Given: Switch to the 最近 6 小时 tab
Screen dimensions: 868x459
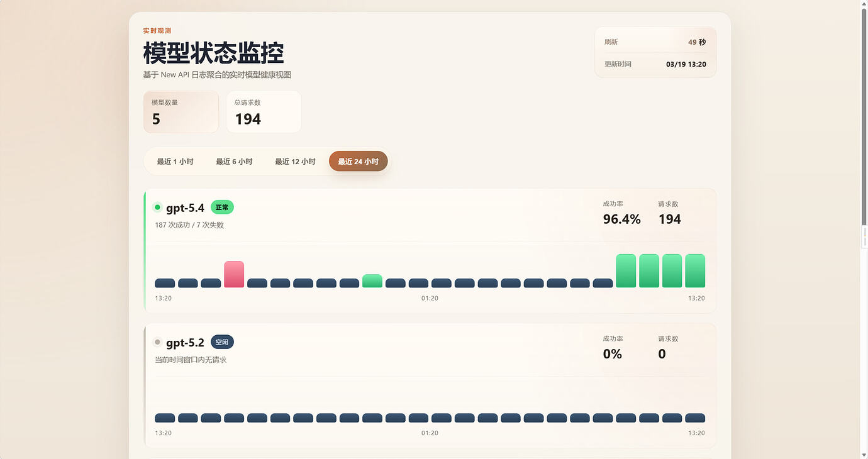Looking at the screenshot, I should point(234,162).
